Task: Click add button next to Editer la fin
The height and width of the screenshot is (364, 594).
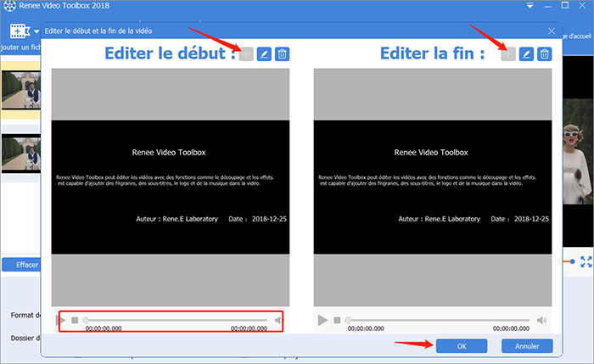Action: 508,54
